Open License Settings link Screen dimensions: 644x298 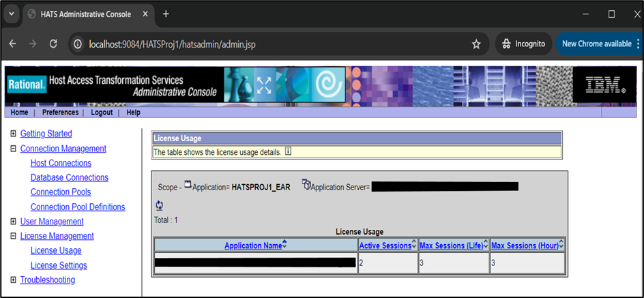(x=59, y=265)
